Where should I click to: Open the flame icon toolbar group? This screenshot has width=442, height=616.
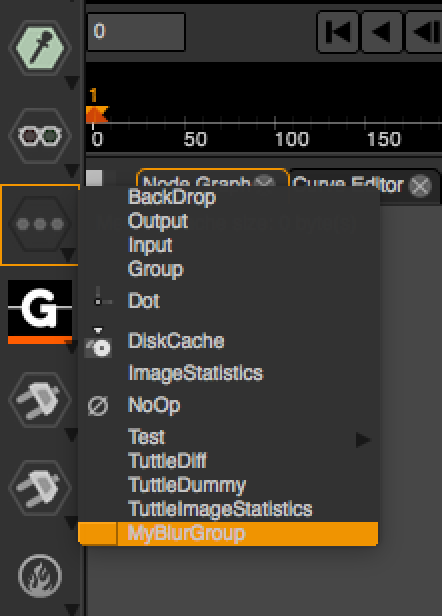pyautogui.click(x=40, y=576)
